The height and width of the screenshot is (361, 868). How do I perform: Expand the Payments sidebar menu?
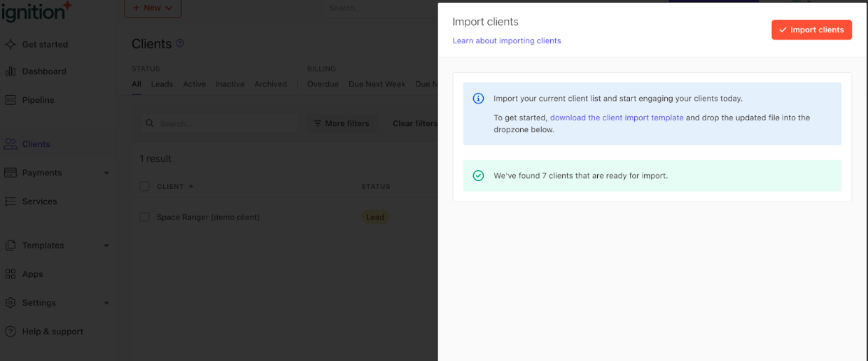[x=106, y=173]
